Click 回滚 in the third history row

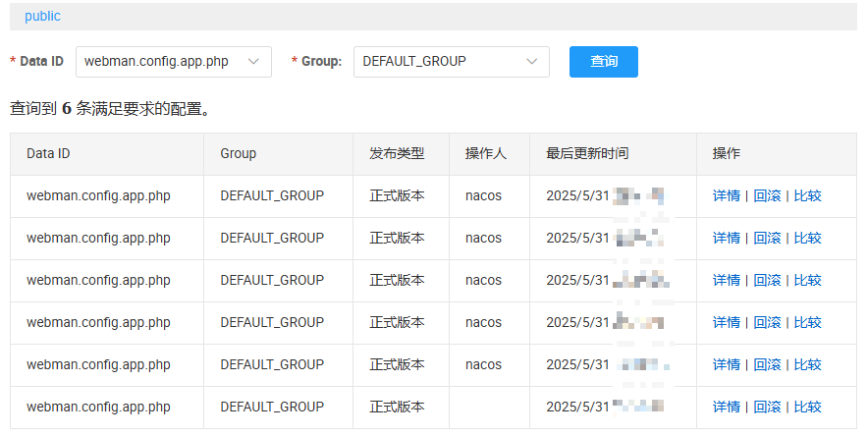[x=767, y=280]
